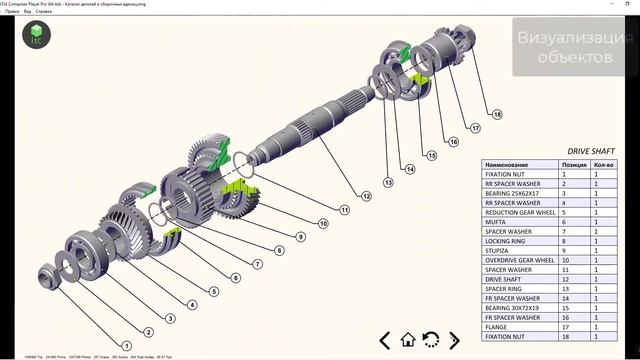Go to the previous view with left arrow
This screenshot has height=360, width=640.
(x=384, y=340)
